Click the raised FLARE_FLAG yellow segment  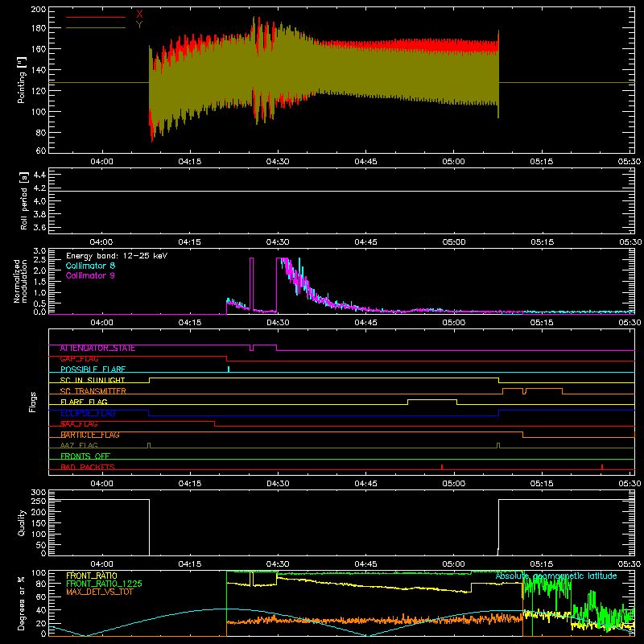point(432,399)
